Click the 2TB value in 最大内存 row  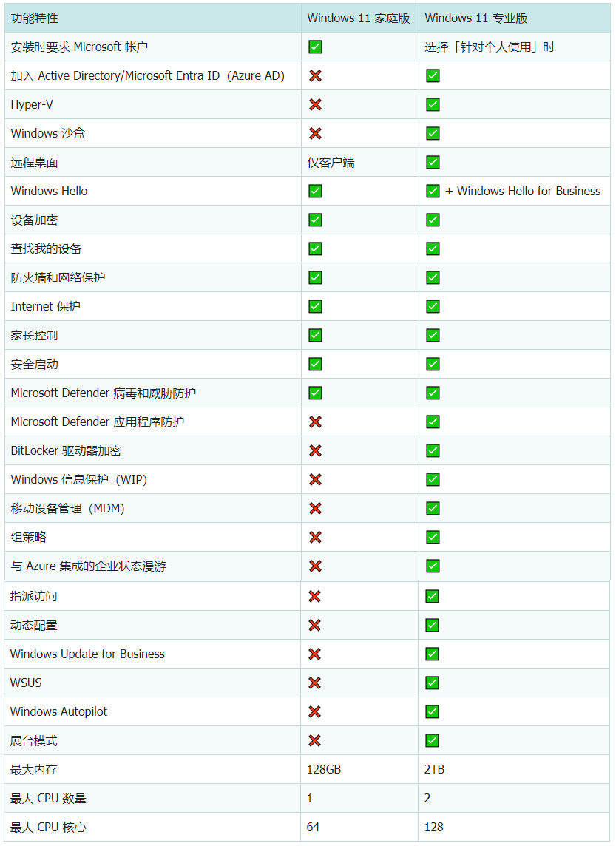434,769
